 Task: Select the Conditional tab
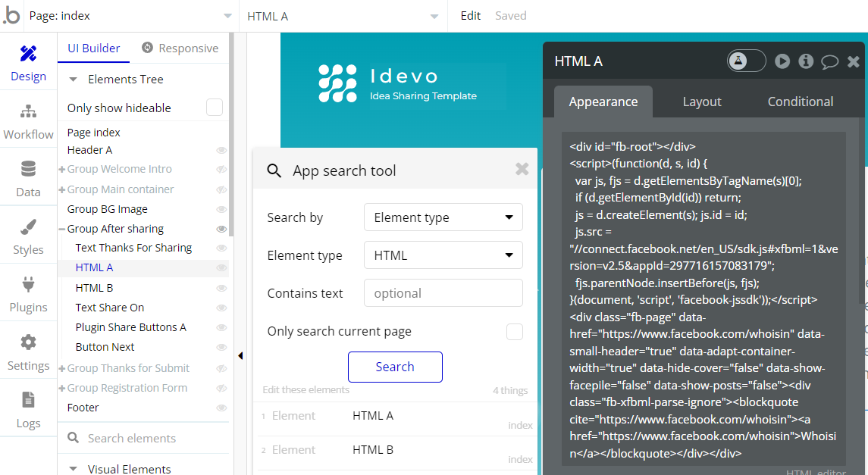coord(800,102)
